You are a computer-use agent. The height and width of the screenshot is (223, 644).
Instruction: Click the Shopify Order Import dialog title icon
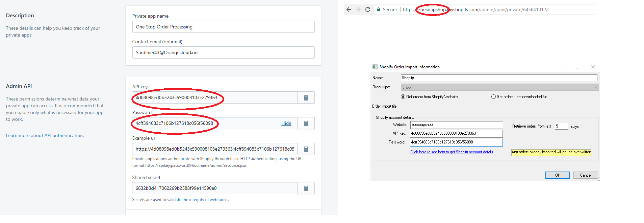tap(375, 67)
